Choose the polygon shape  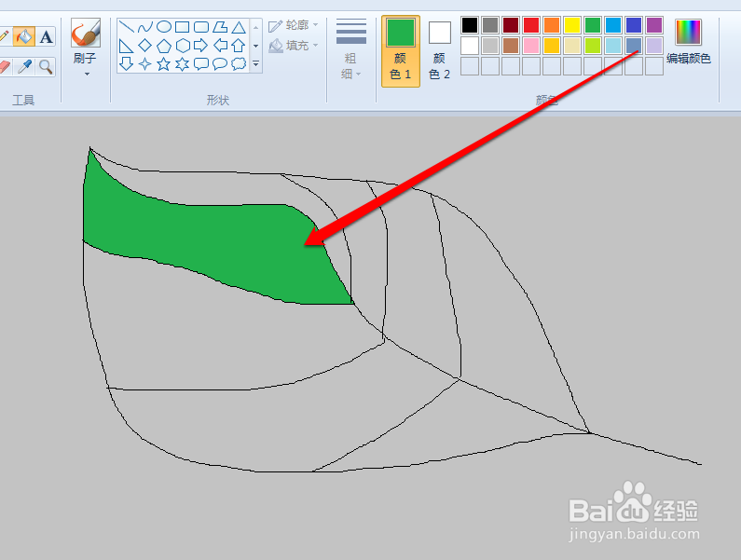[220, 26]
